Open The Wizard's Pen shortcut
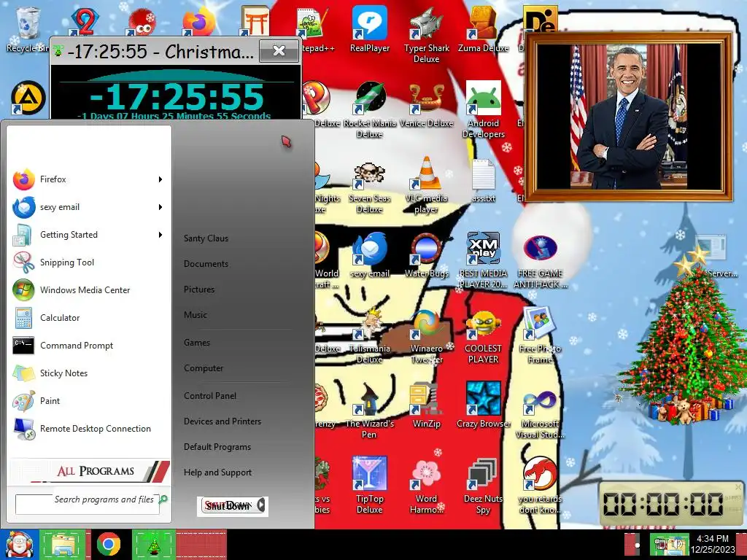The height and width of the screenshot is (560, 747). tap(370, 411)
